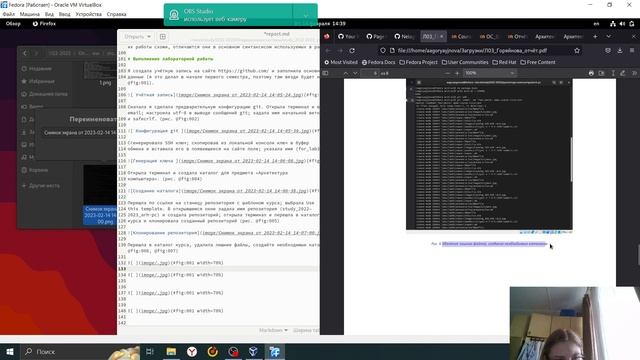Bookmark this PDF with the star icon
The image size is (640, 360).
pyautogui.click(x=577, y=51)
